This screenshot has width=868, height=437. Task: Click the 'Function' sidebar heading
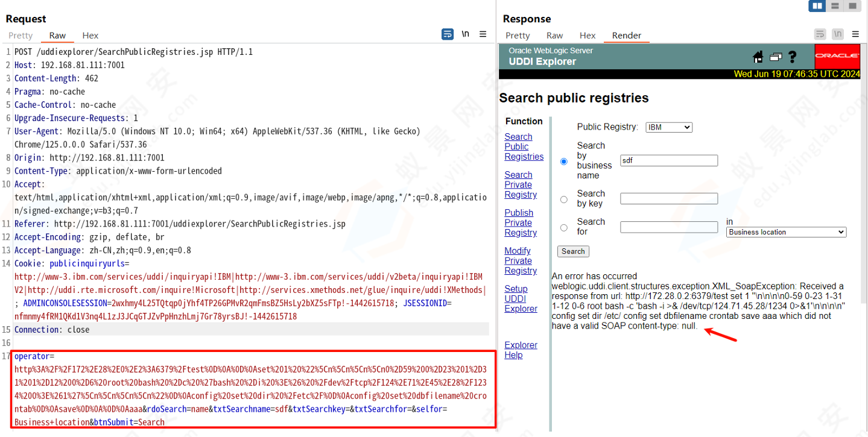[524, 121]
